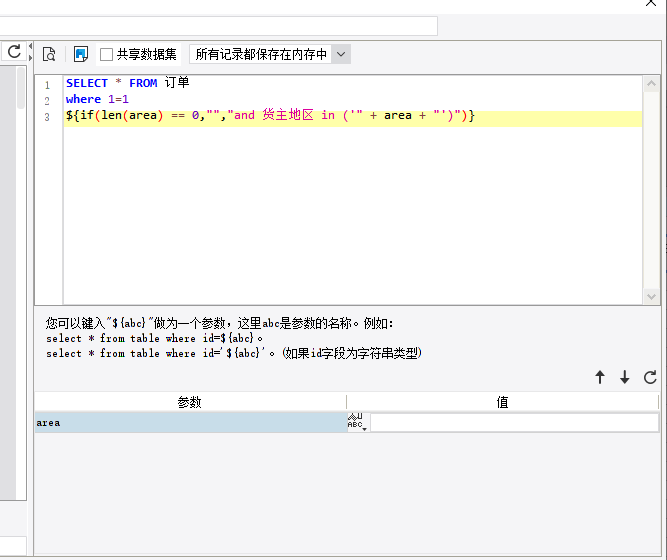This screenshot has width=667, height=560.
Task: Click SQL line 1 SELECT statement
Action: [128, 83]
